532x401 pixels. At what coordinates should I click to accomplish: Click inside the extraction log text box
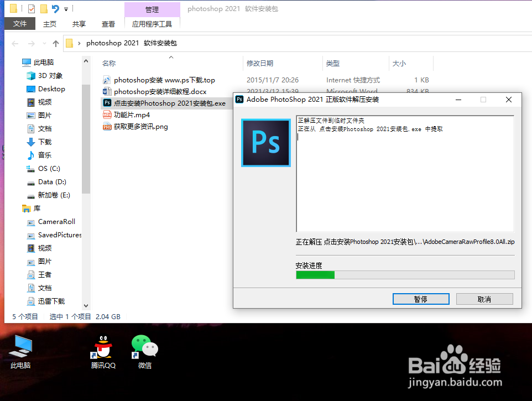(x=405, y=174)
